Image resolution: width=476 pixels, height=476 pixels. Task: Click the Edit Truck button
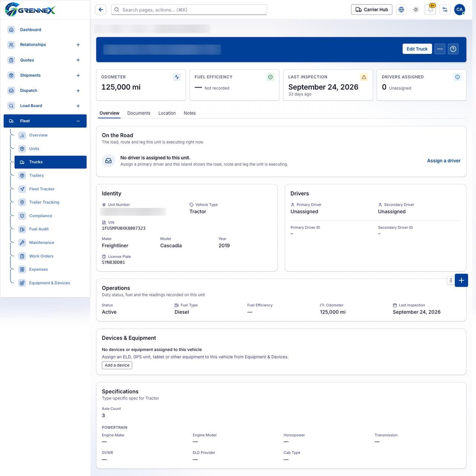tap(417, 49)
